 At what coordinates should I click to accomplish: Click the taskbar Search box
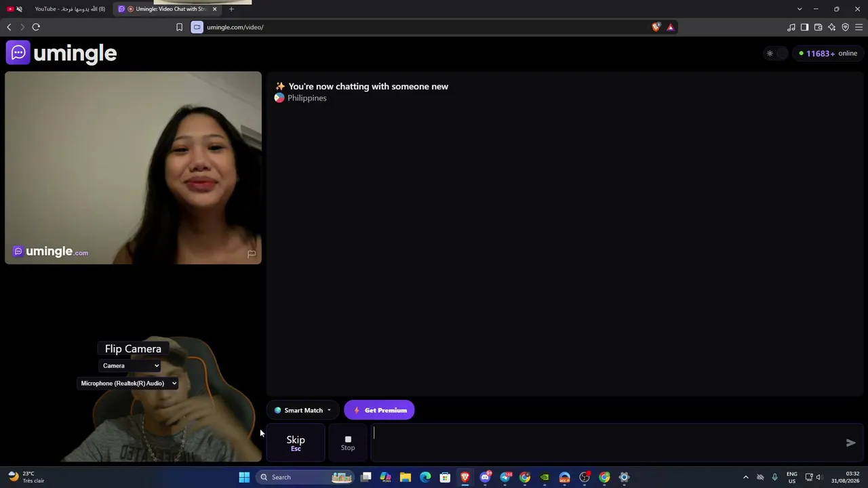pyautogui.click(x=306, y=477)
